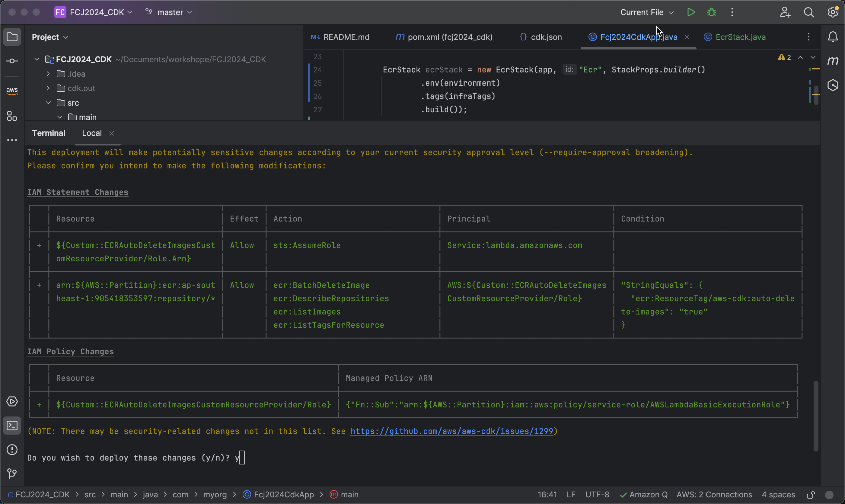Image resolution: width=845 pixels, height=504 pixels.
Task: Show more tool windows ellipsis
Action: pos(12,140)
